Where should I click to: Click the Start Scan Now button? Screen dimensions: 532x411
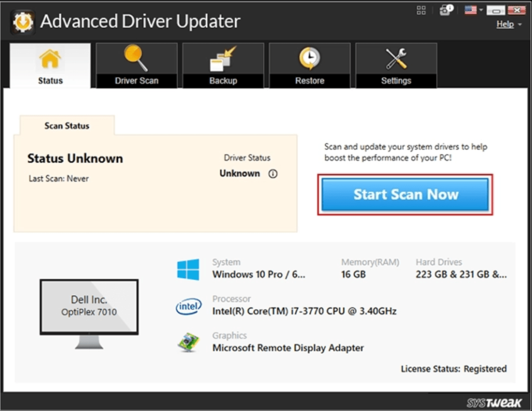click(x=405, y=195)
